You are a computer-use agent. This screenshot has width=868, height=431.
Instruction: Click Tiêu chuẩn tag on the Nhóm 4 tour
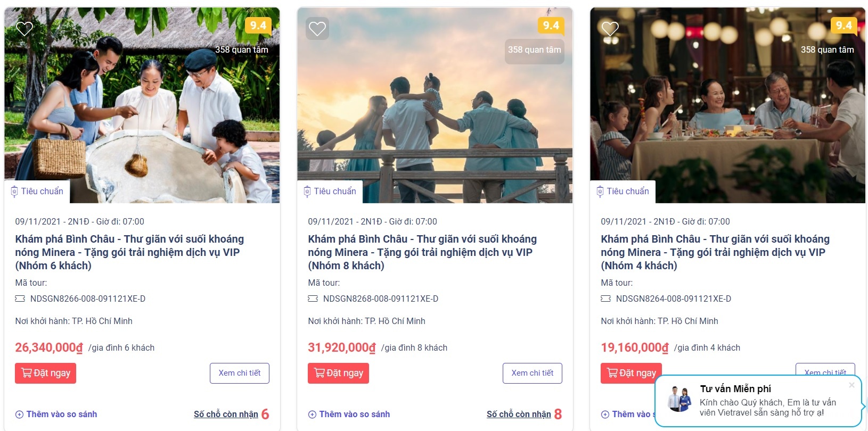623,192
